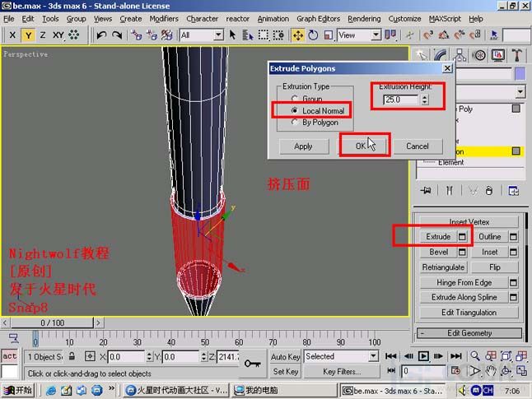532x399 pixels.
Task: Open the Modifiers menu
Action: (164, 19)
